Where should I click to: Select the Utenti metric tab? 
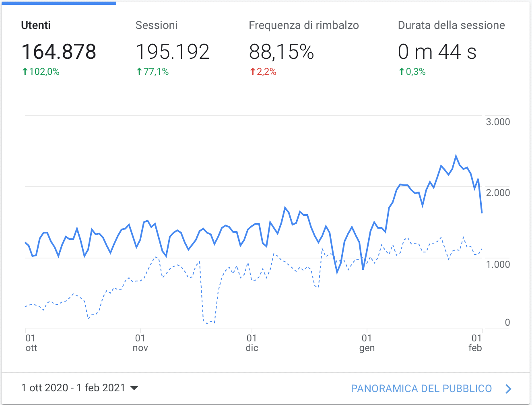(x=59, y=48)
